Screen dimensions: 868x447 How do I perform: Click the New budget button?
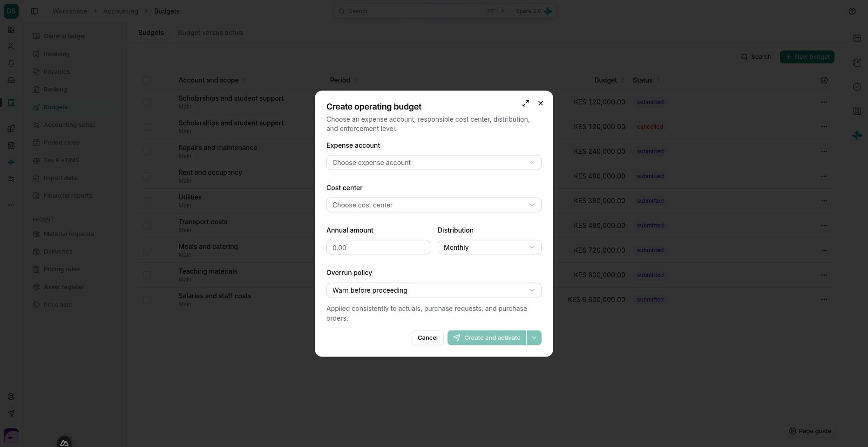pyautogui.click(x=807, y=57)
